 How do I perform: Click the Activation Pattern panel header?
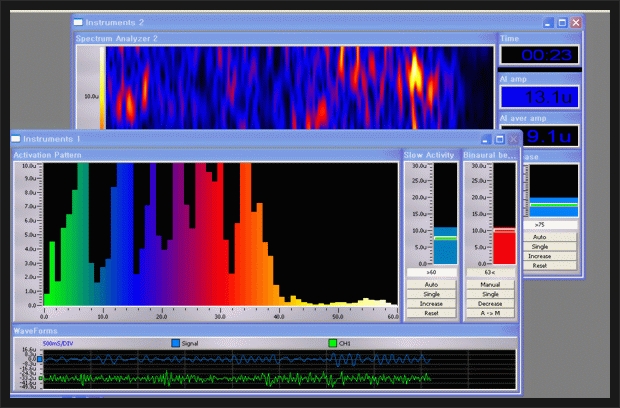click(206, 155)
